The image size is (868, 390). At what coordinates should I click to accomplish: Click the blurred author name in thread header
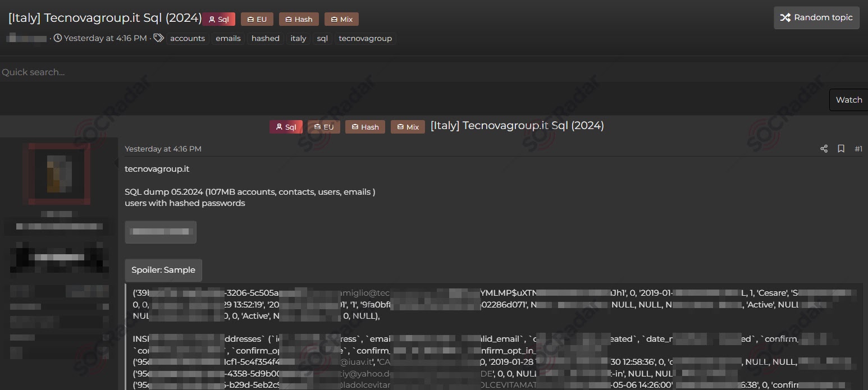pos(27,38)
